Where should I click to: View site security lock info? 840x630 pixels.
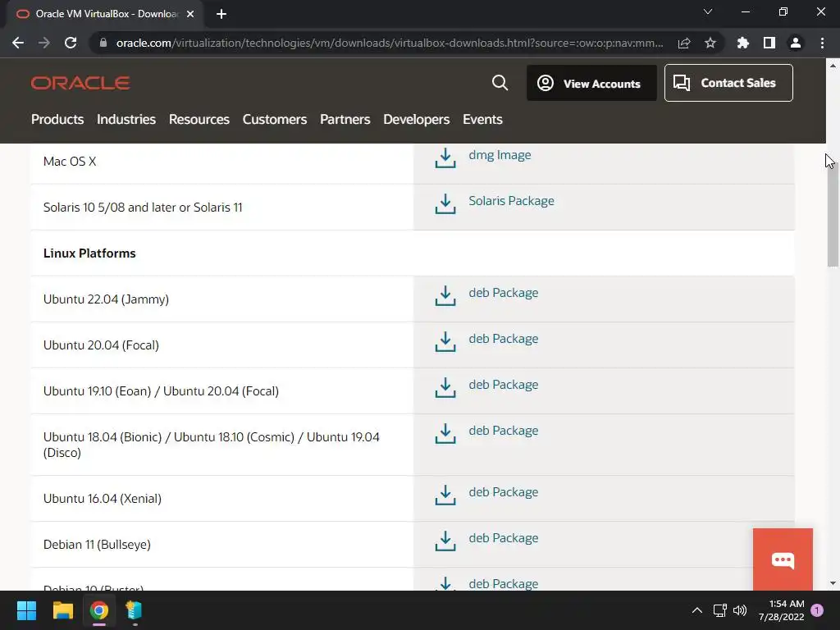[103, 43]
